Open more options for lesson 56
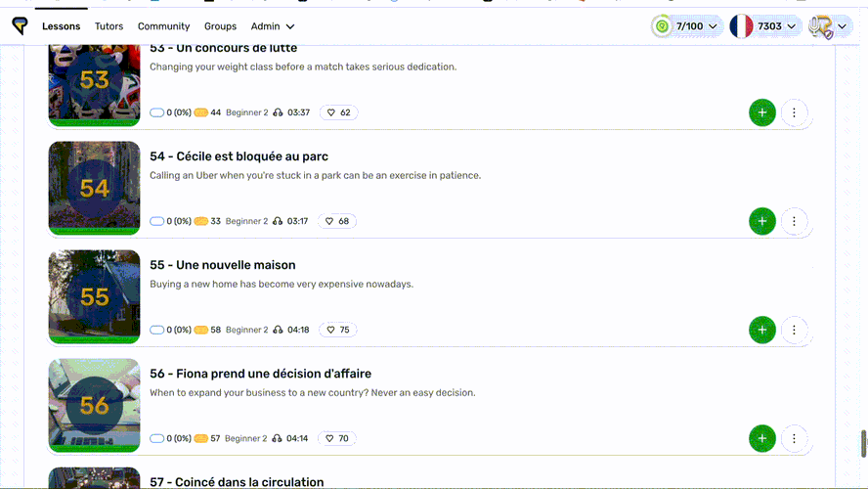 [794, 438]
